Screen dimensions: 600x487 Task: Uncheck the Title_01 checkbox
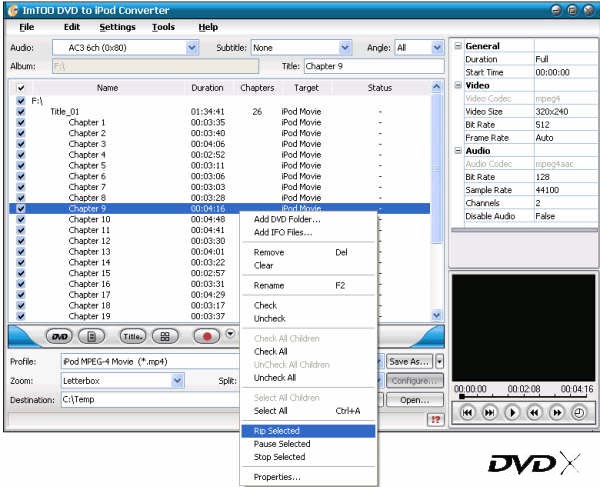pyautogui.click(x=21, y=112)
